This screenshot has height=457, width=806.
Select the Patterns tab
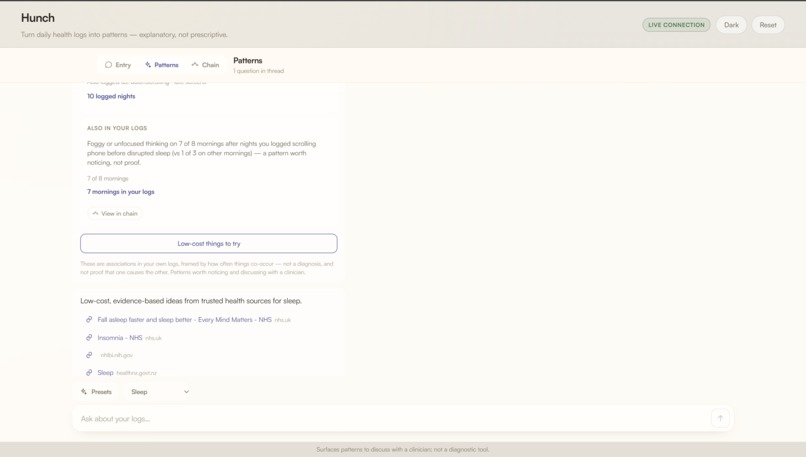(x=161, y=65)
